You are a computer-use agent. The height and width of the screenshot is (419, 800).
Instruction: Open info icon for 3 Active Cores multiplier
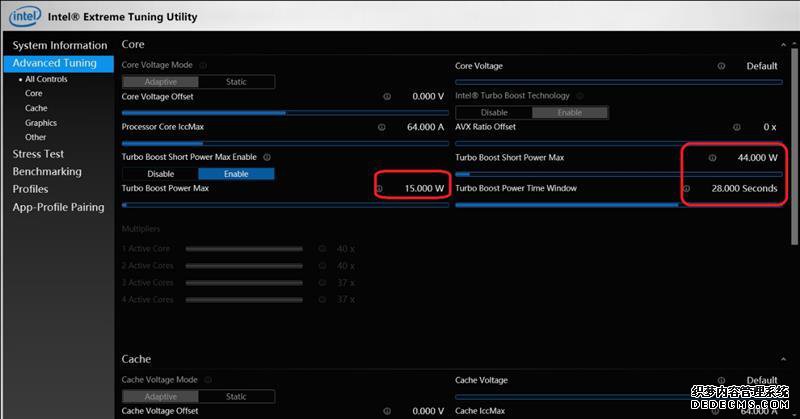point(322,283)
